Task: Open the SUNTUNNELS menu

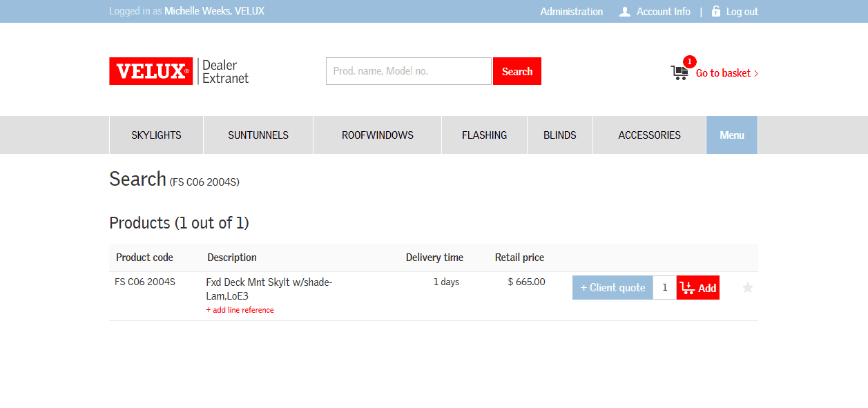Action: [x=258, y=135]
